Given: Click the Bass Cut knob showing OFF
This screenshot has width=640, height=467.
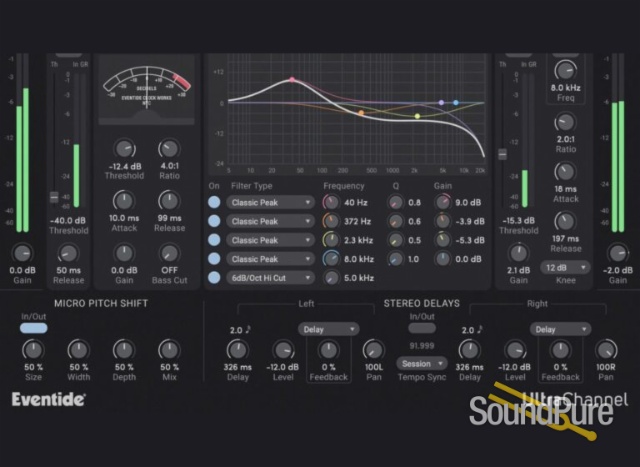Looking at the screenshot, I should click(x=169, y=253).
